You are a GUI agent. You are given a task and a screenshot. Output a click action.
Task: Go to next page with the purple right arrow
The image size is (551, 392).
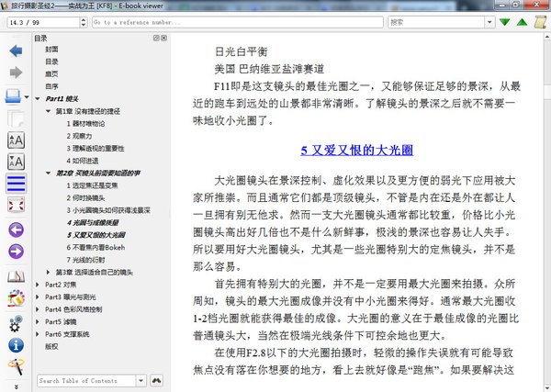click(16, 252)
